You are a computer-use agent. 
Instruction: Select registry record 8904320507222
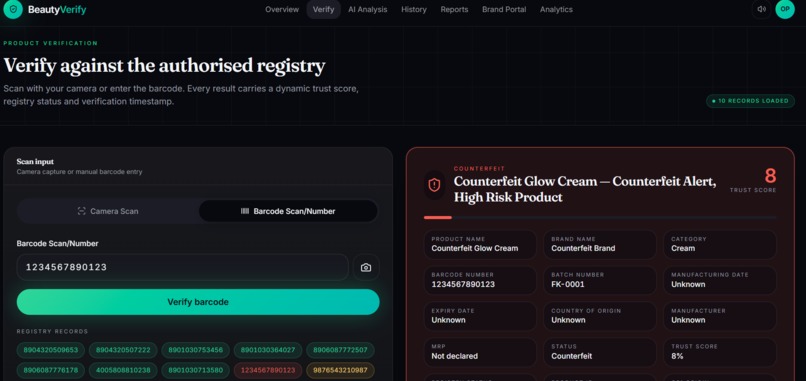[x=123, y=350]
